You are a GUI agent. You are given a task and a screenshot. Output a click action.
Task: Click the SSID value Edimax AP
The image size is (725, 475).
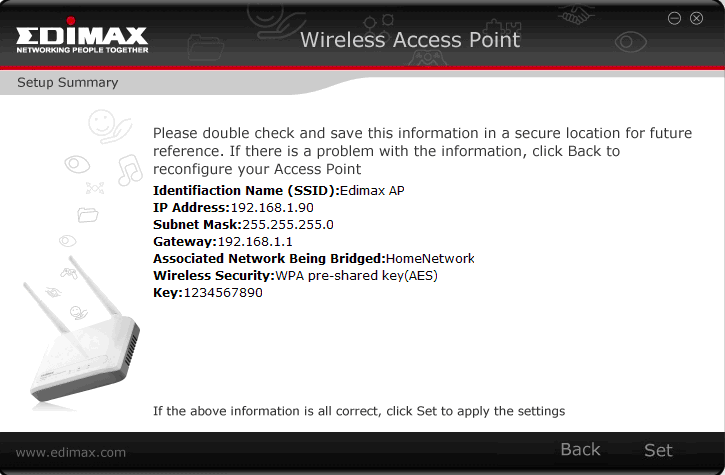click(x=372, y=191)
